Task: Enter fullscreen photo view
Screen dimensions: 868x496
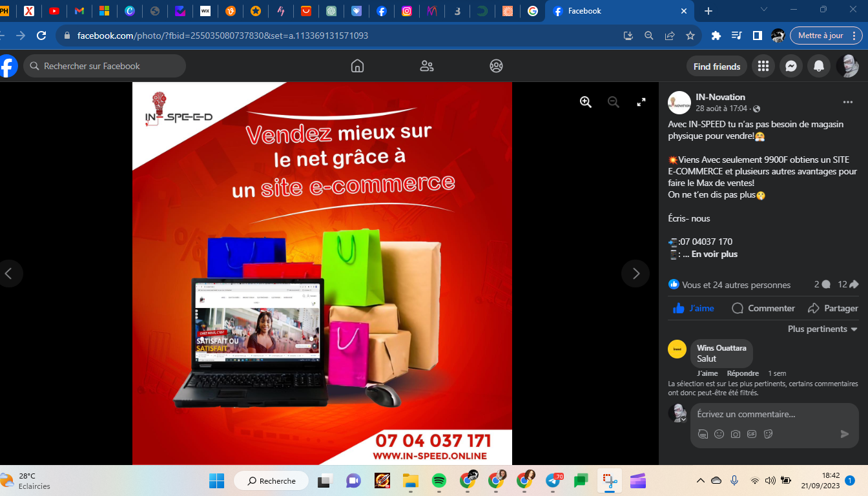Action: 641,102
